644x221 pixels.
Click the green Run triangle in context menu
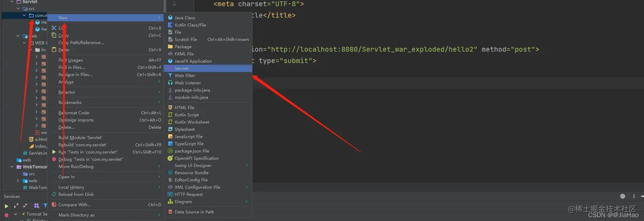point(54,152)
